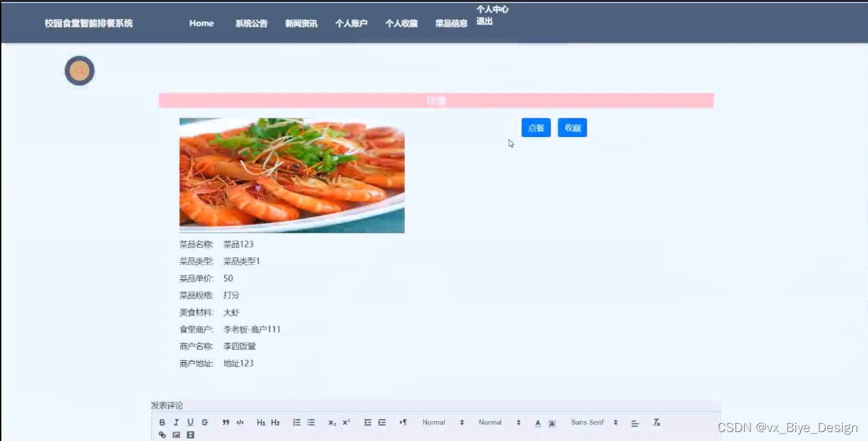868x441 pixels.
Task: Insert a video in the comment
Action: tap(190, 435)
